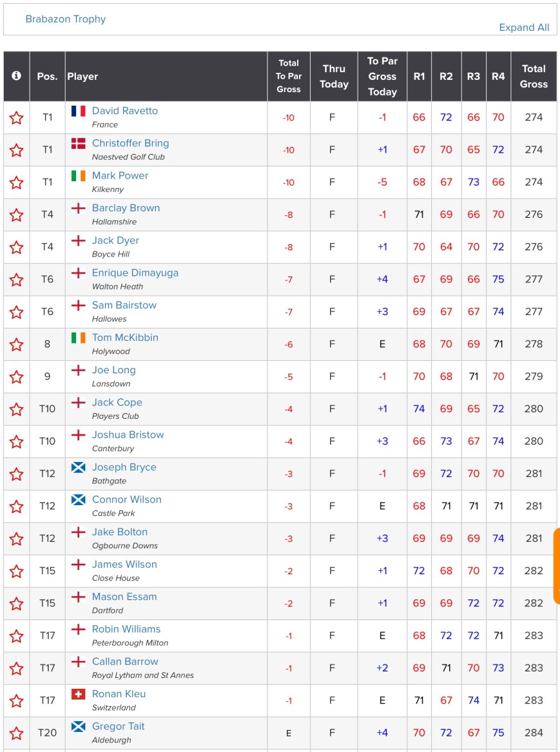Expand All leaderboard rows
The width and height of the screenshot is (560, 752).
coord(524,27)
